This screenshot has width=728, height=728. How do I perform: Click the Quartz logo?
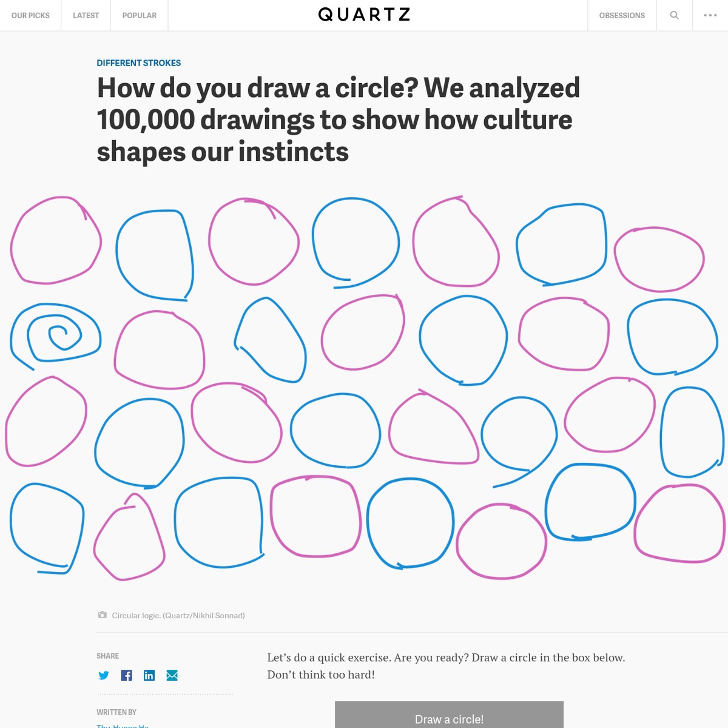[x=364, y=15]
